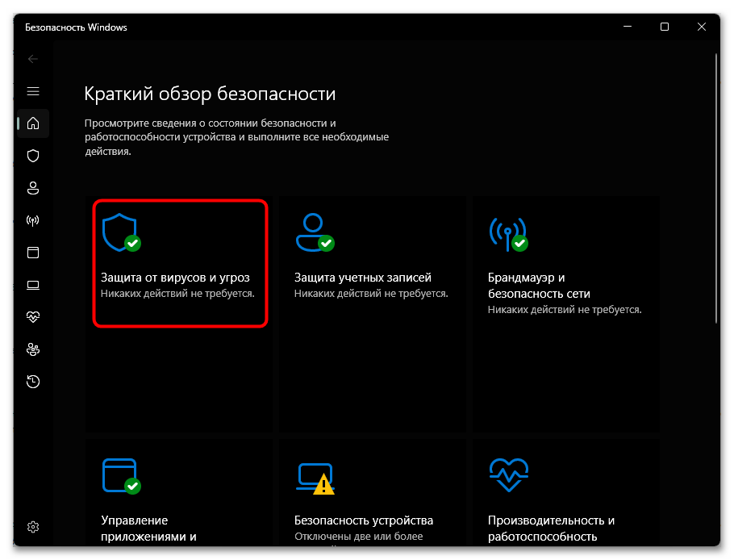Open device health heart sidebar icon
Screen dimensions: 734x560
tap(33, 317)
